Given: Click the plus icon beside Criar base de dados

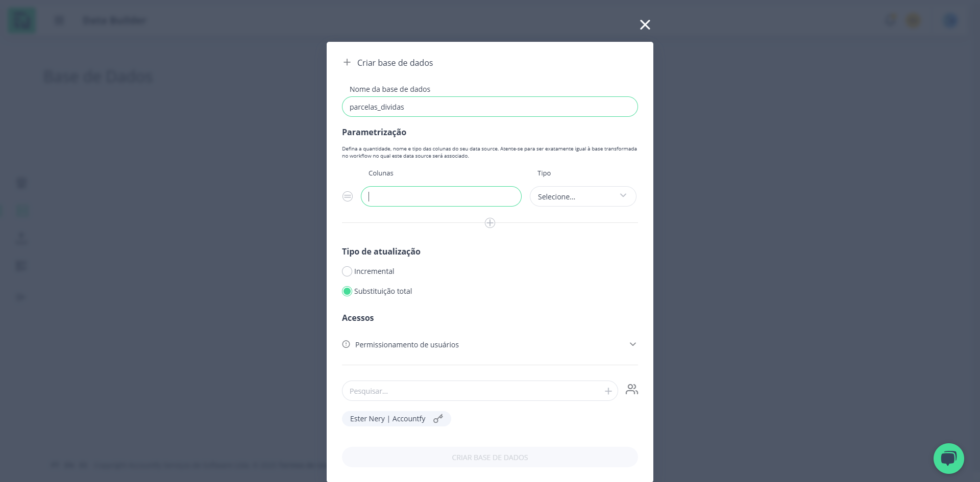Looking at the screenshot, I should tap(347, 62).
